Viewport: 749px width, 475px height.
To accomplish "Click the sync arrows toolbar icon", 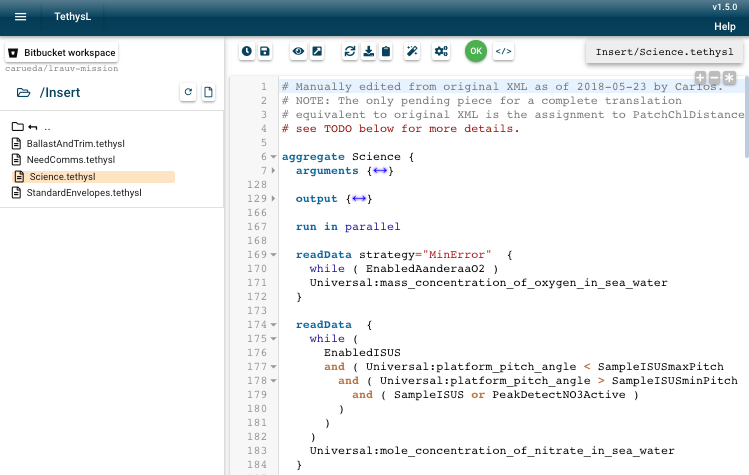I will click(349, 51).
